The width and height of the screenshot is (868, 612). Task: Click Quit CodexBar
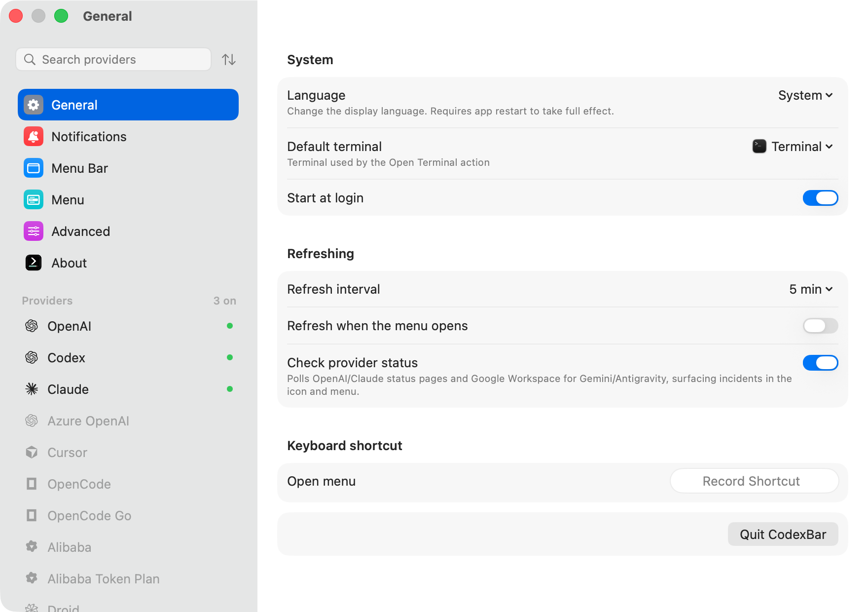(x=783, y=534)
